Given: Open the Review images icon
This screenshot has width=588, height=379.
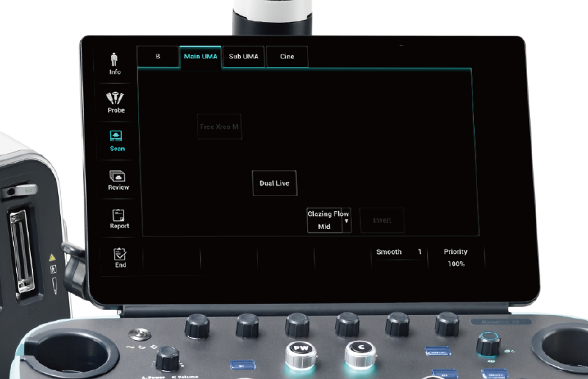Looking at the screenshot, I should point(117,180).
